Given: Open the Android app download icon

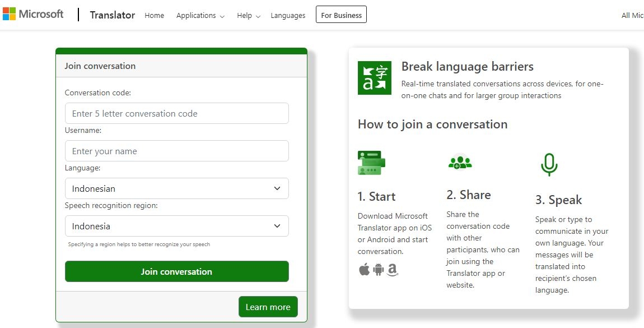Looking at the screenshot, I should pos(378,270).
